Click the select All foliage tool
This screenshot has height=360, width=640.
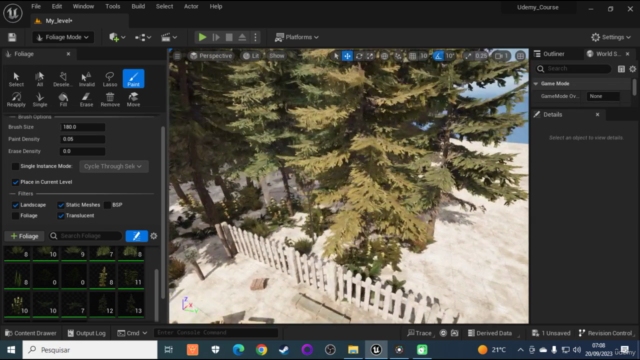point(40,79)
